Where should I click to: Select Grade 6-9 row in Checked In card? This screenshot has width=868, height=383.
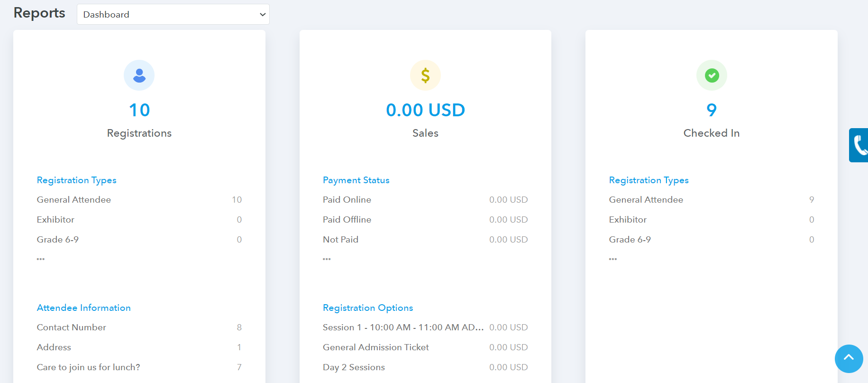712,240
